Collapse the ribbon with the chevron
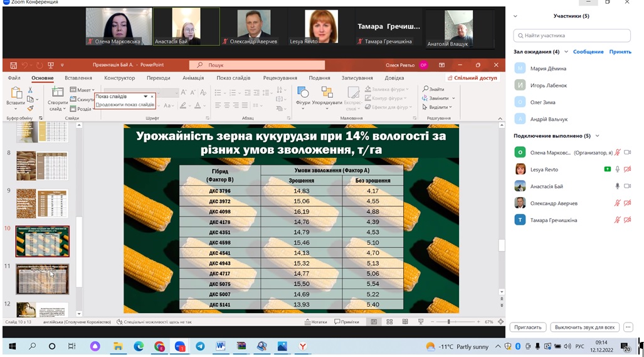Image resolution: width=644 pixels, height=357 pixels. tap(500, 119)
